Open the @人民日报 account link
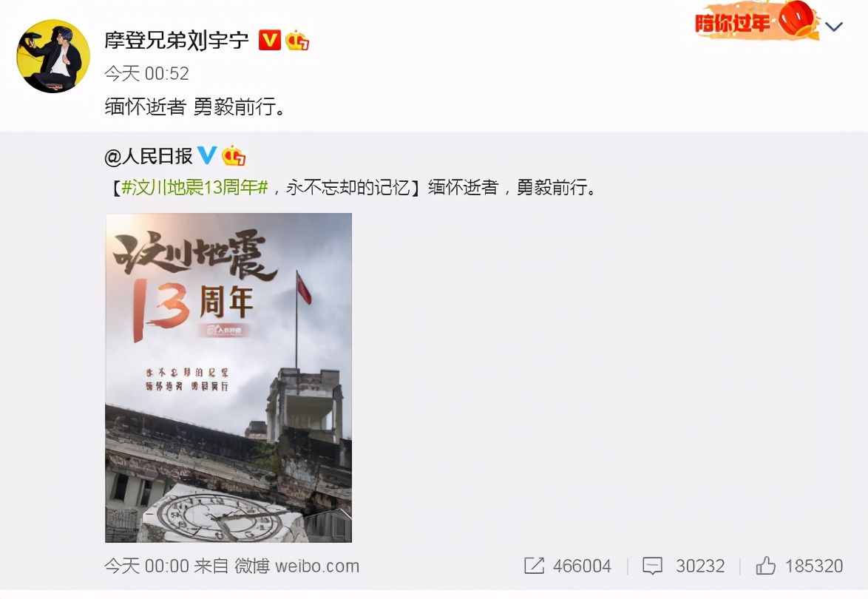Image resolution: width=868 pixels, height=599 pixels. click(x=148, y=156)
